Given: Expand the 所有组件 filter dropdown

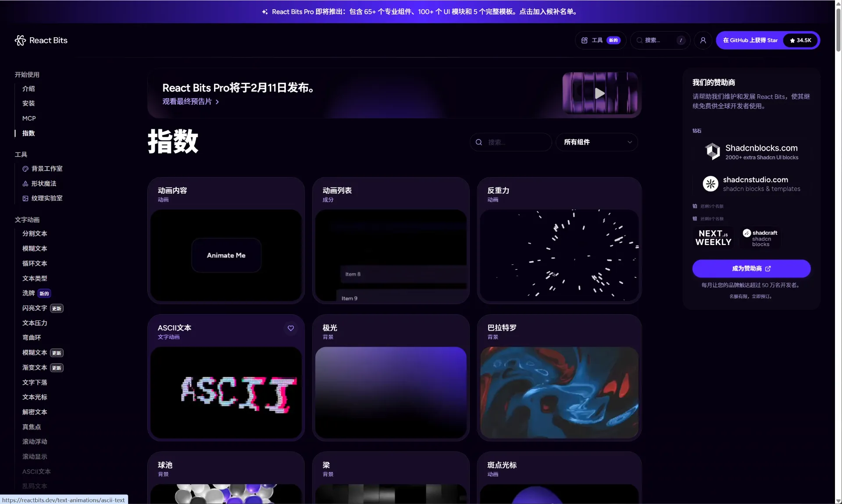Looking at the screenshot, I should 596,142.
